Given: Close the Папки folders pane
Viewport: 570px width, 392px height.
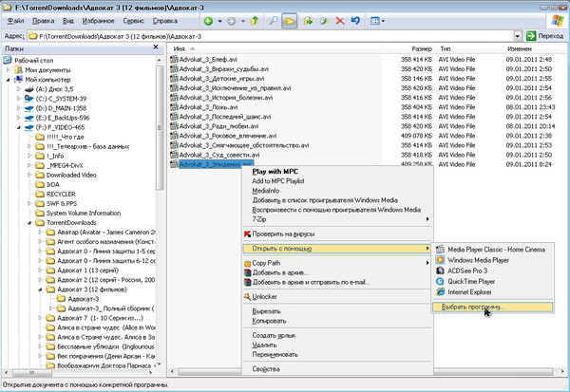Looking at the screenshot, I should coord(156,47).
